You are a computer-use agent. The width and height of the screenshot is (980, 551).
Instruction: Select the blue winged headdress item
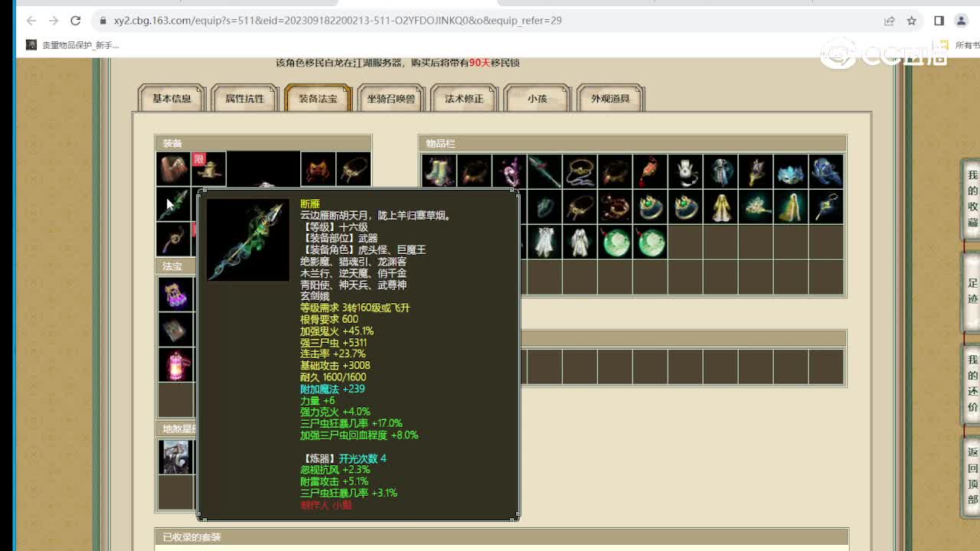pos(826,171)
